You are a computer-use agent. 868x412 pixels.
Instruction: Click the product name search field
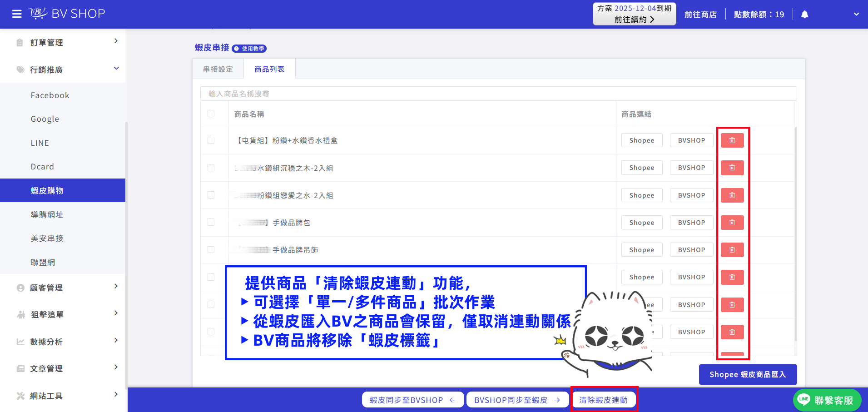click(498, 94)
